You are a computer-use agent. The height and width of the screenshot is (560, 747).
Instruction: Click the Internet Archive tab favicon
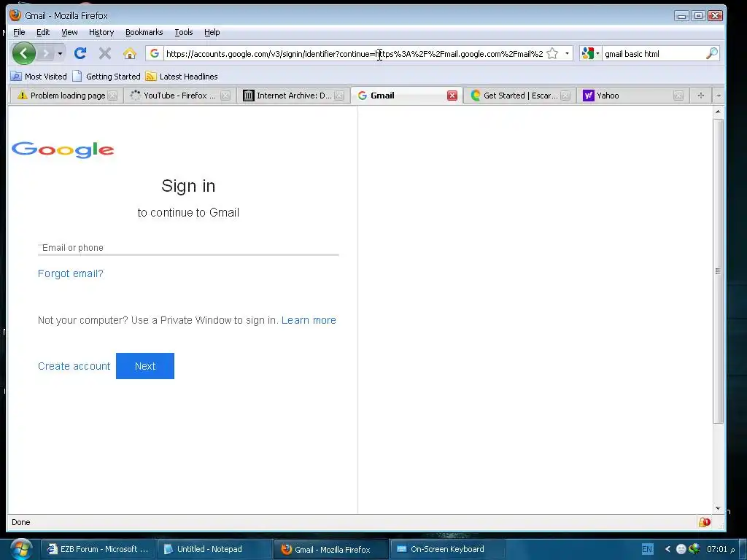(x=249, y=96)
